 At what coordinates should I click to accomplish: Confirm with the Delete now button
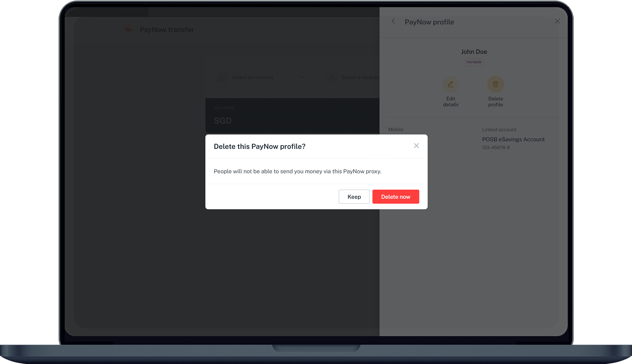(x=395, y=197)
